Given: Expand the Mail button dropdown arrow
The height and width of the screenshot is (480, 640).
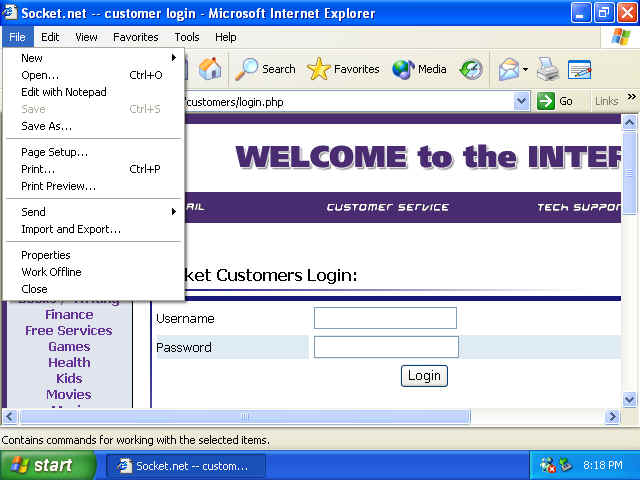Looking at the screenshot, I should pyautogui.click(x=525, y=69).
